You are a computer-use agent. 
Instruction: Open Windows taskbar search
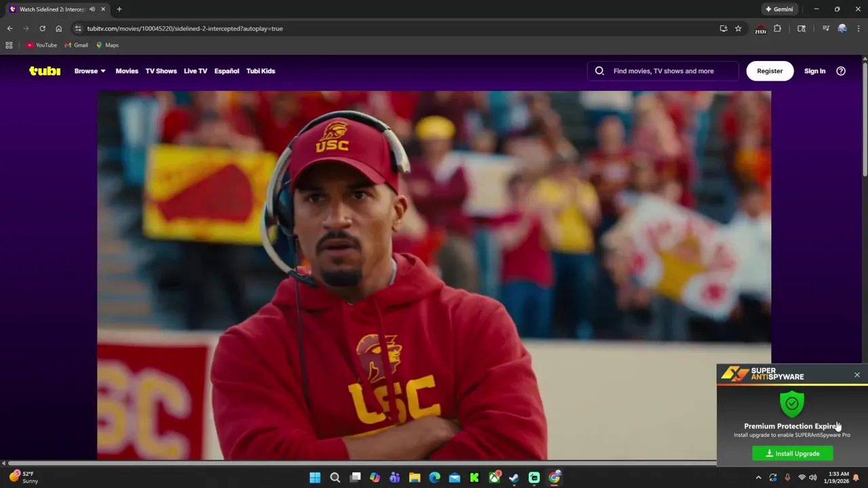click(x=335, y=478)
